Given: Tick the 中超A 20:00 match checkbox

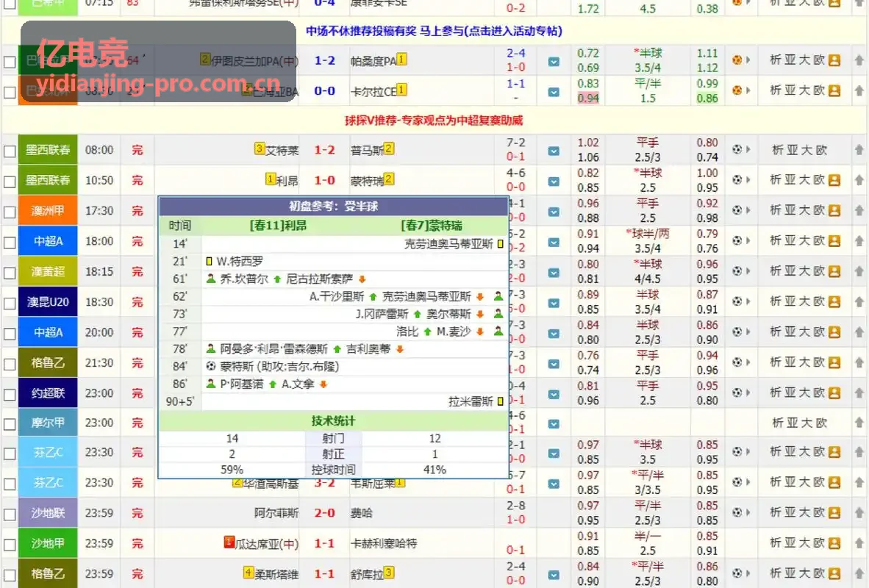Looking at the screenshot, I should pos(10,334).
